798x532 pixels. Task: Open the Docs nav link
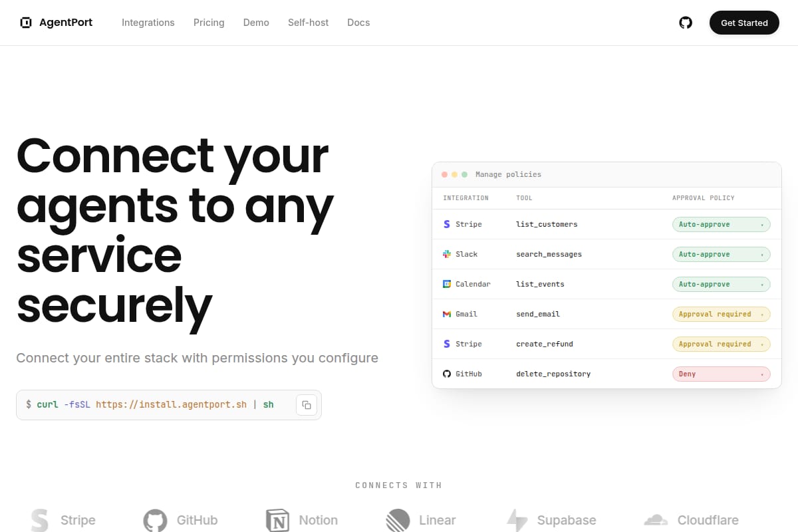(358, 23)
